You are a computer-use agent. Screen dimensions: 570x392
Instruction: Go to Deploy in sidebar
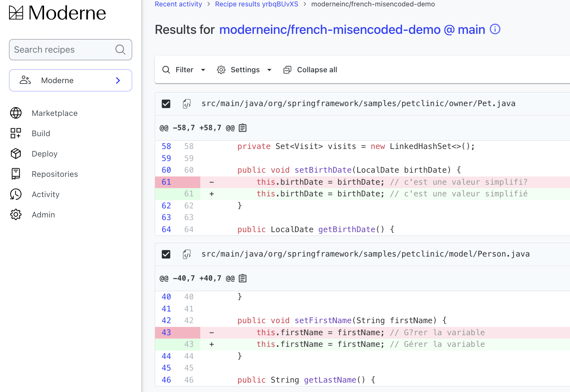coord(45,154)
